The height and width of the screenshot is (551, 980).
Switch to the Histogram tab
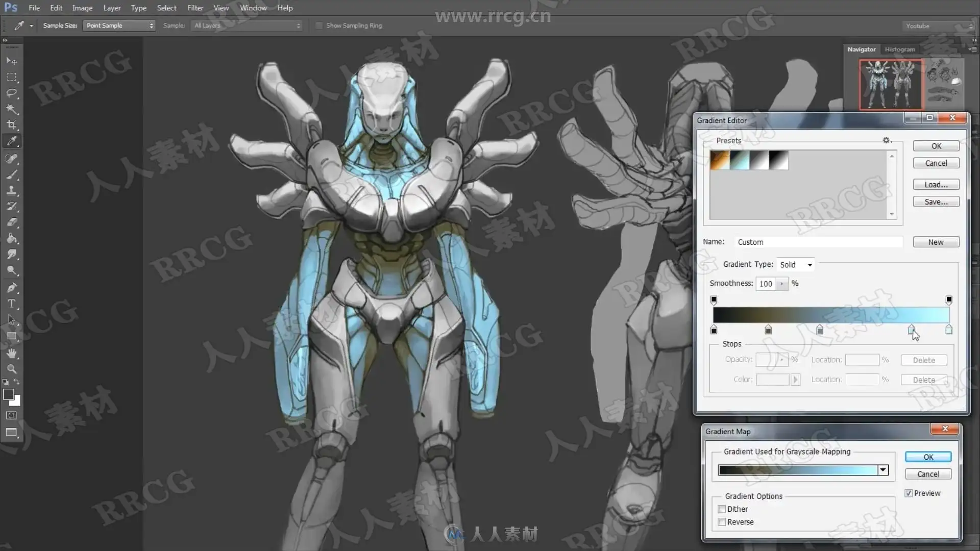(x=899, y=49)
